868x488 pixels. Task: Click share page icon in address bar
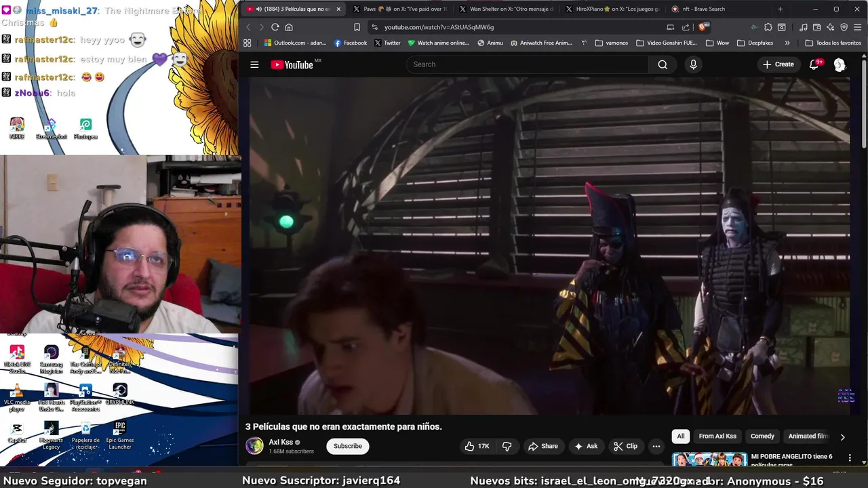686,27
